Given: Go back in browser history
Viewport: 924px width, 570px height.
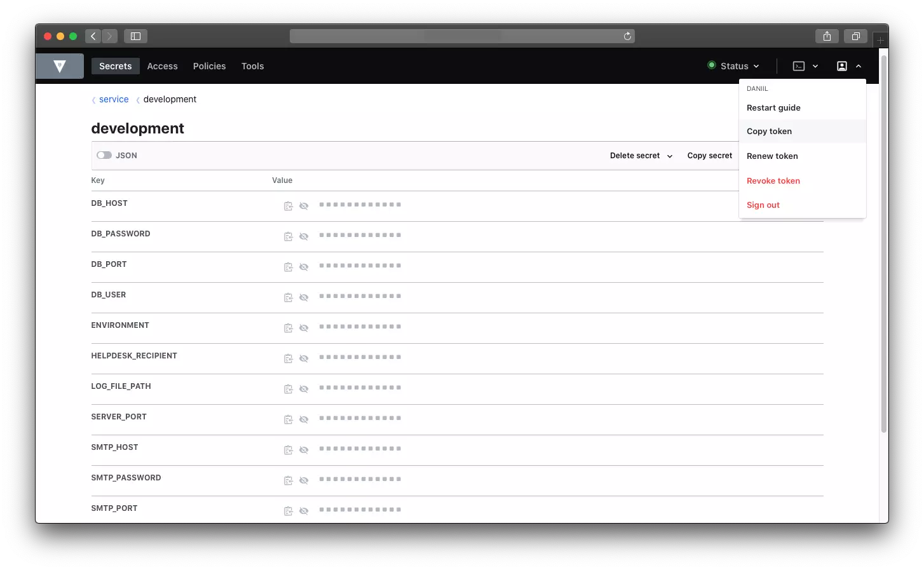Looking at the screenshot, I should click(x=93, y=36).
